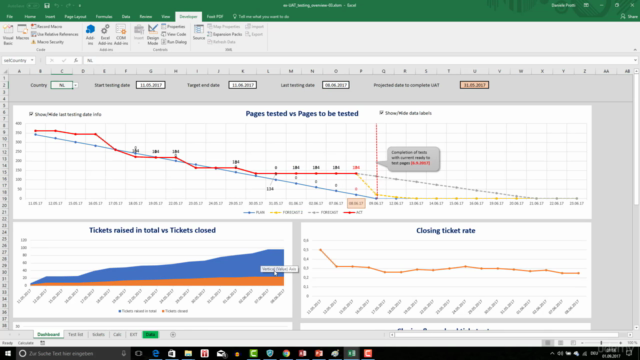Viewport: 640px width, 360px height.
Task: Open the Windows Start menu
Action: coord(7,353)
